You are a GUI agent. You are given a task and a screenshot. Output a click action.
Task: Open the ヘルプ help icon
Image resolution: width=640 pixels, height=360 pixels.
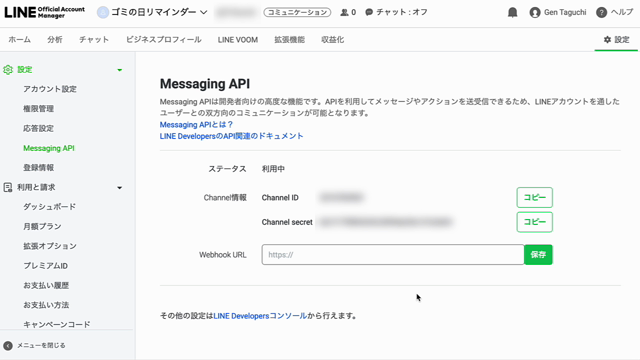pyautogui.click(x=601, y=13)
